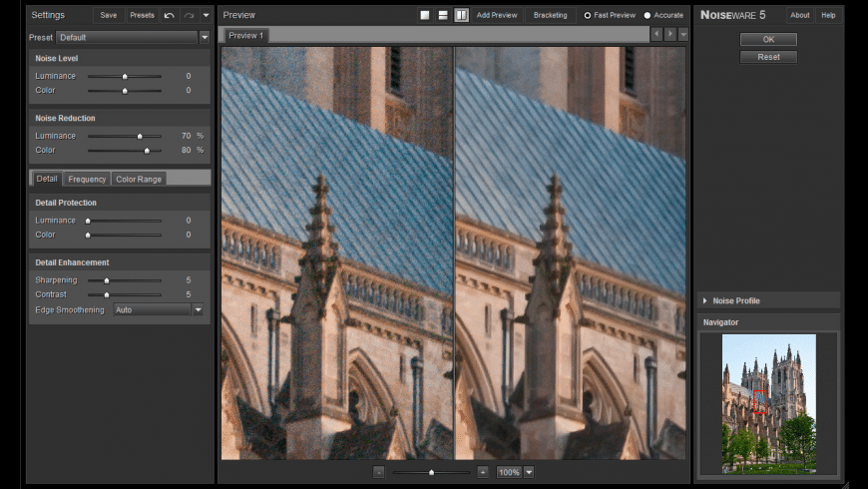Screen dimensions: 868x489
Task: Click the zoom out minus button
Action: [379, 472]
